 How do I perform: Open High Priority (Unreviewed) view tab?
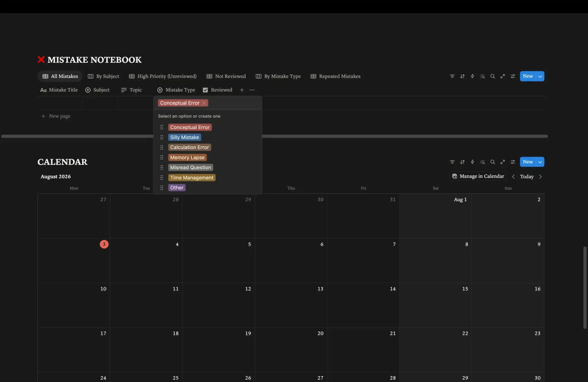tap(163, 76)
